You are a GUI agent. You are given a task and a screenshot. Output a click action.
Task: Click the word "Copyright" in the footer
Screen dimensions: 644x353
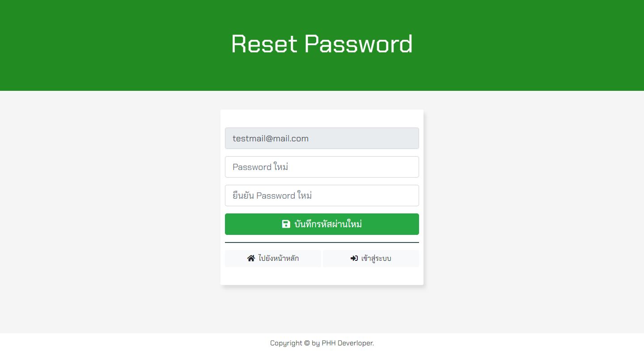click(x=286, y=343)
